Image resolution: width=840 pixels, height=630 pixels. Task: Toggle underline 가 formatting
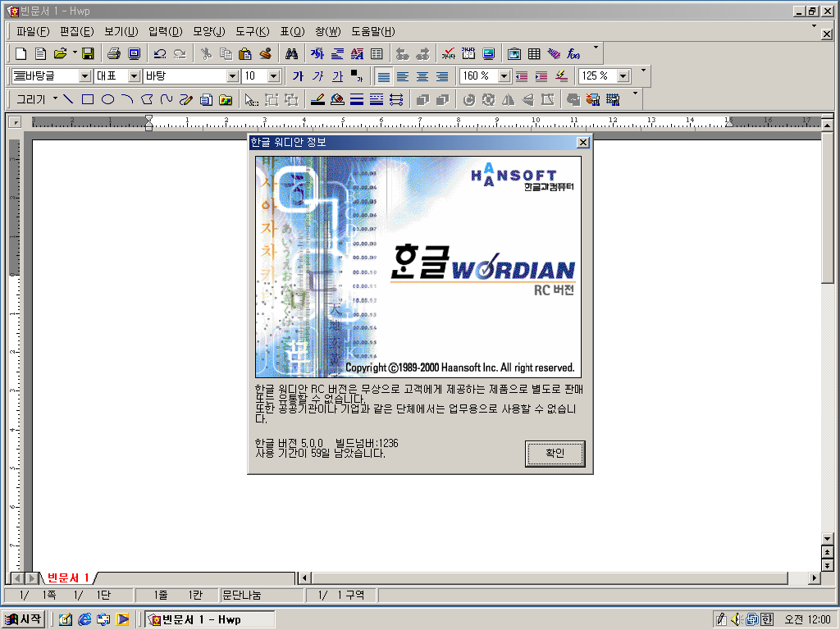point(337,76)
